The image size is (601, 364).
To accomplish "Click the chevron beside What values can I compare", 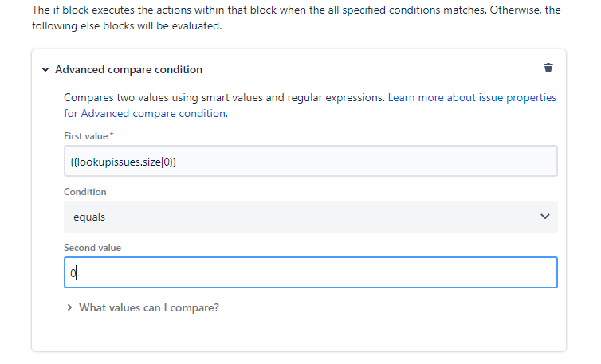I will coord(69,307).
